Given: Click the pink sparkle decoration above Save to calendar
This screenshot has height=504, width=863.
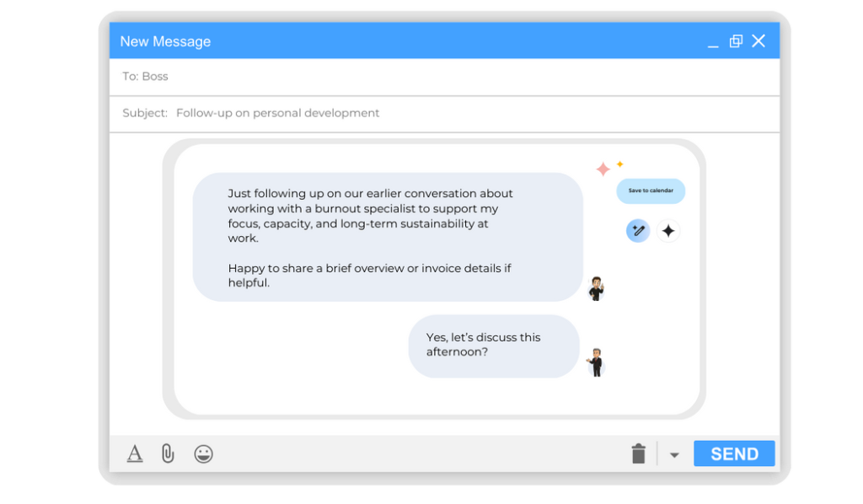Looking at the screenshot, I should 603,169.
